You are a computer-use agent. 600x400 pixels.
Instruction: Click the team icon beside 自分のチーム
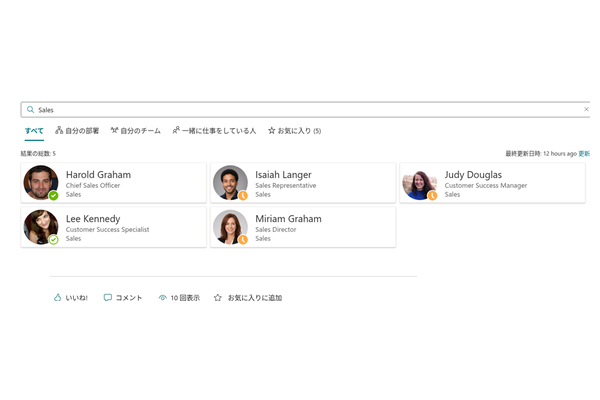[x=114, y=131]
